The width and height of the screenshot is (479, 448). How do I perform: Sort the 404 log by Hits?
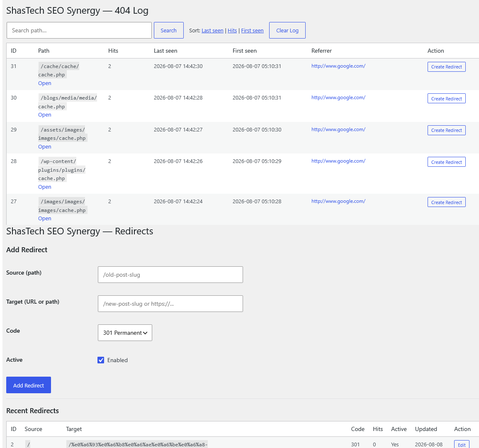232,31
